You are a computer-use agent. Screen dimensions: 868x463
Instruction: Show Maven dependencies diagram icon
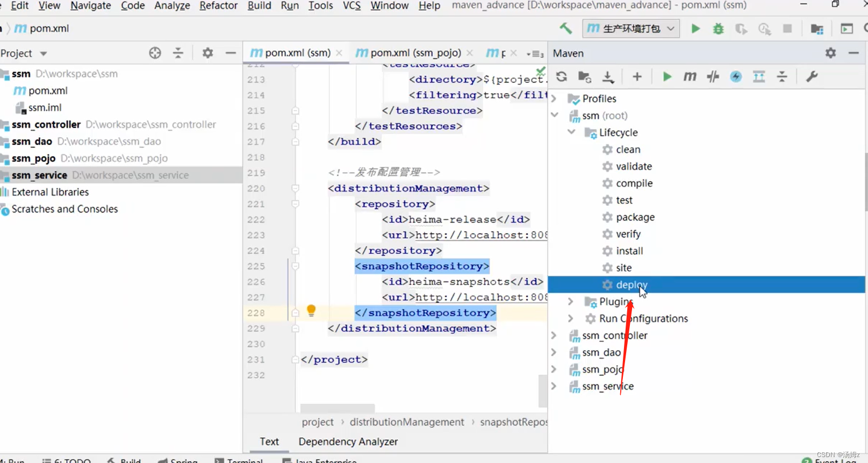pos(759,77)
